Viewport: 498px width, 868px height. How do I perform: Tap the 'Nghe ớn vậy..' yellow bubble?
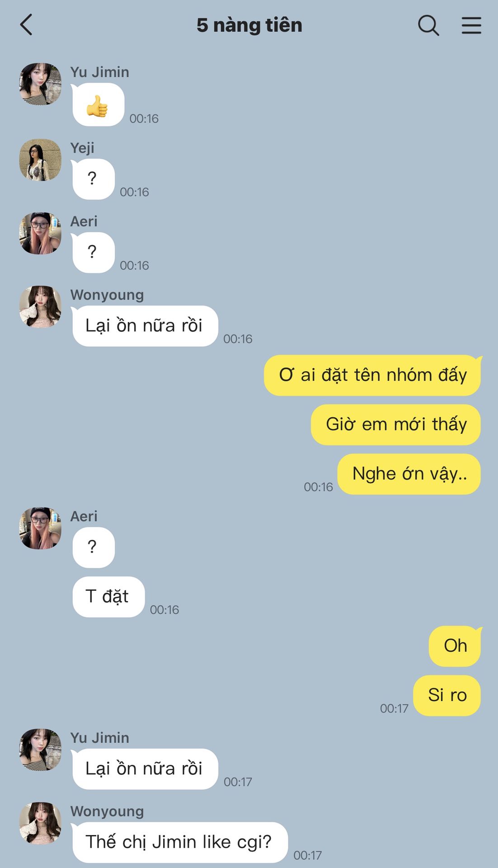[x=409, y=474]
